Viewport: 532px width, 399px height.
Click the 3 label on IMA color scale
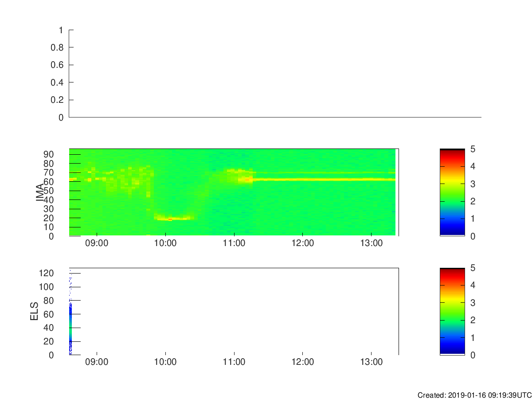pyautogui.click(x=473, y=184)
